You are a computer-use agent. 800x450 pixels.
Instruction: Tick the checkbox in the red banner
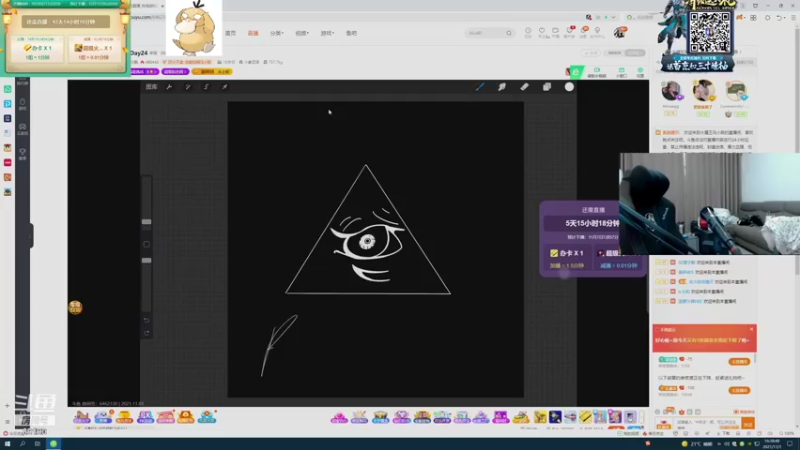tap(657, 330)
